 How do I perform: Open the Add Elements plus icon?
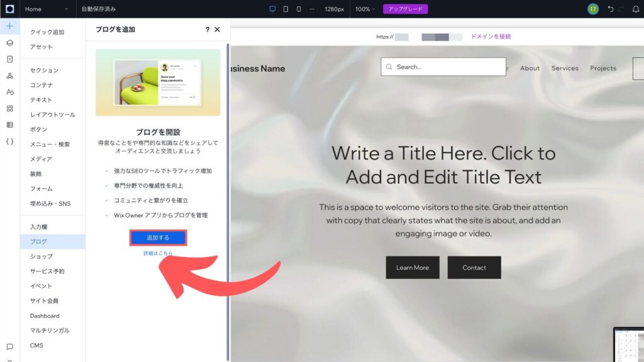click(10, 26)
